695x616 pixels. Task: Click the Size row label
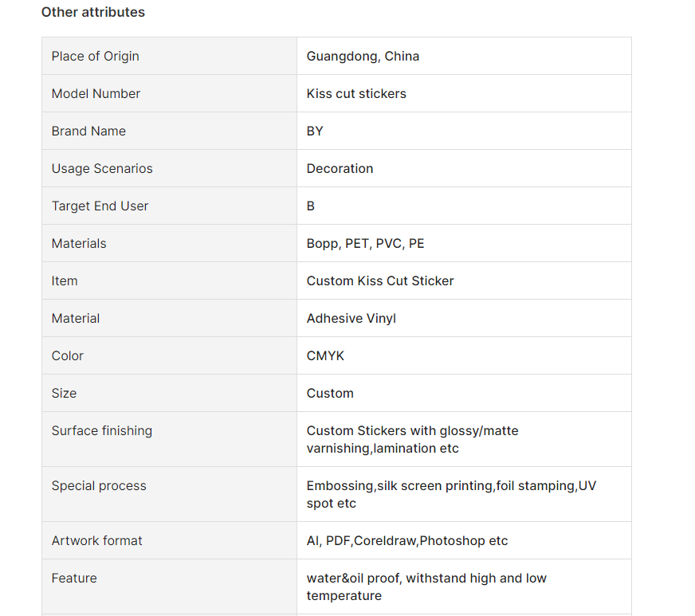tap(64, 393)
